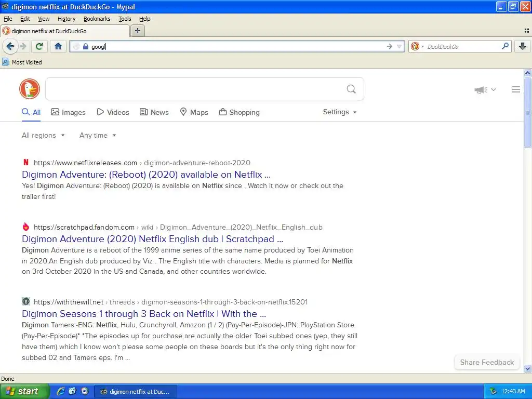Open Digimon Adventure: (Reboot) (2020) result link
Viewport: 532px width, 399px height.
146,175
